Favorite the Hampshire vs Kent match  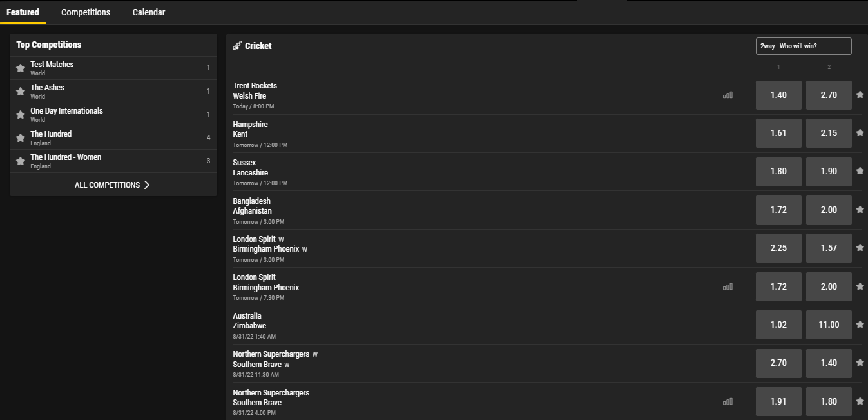point(860,133)
